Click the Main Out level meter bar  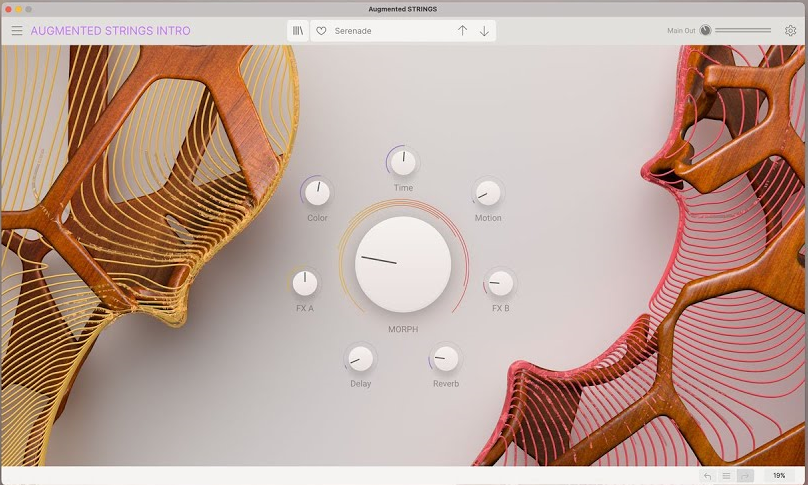743,30
